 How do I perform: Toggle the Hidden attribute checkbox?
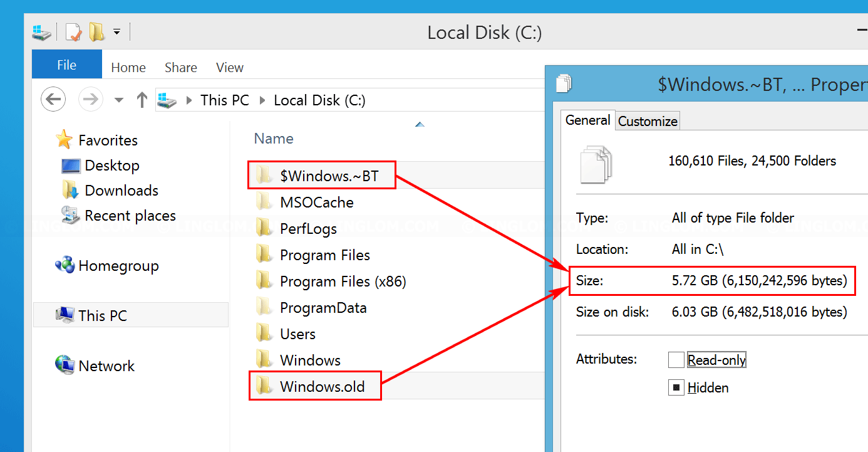[x=676, y=388]
